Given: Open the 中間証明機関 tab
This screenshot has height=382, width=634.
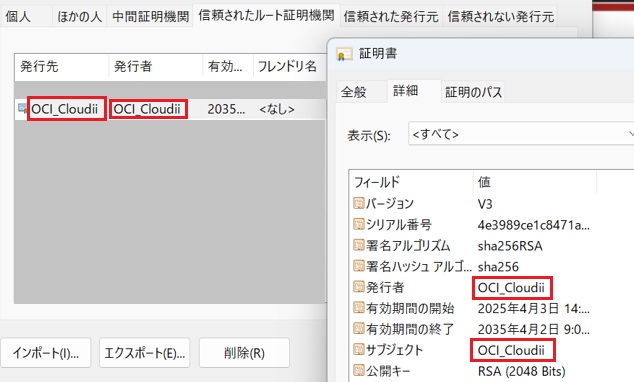Looking at the screenshot, I should tap(150, 17).
